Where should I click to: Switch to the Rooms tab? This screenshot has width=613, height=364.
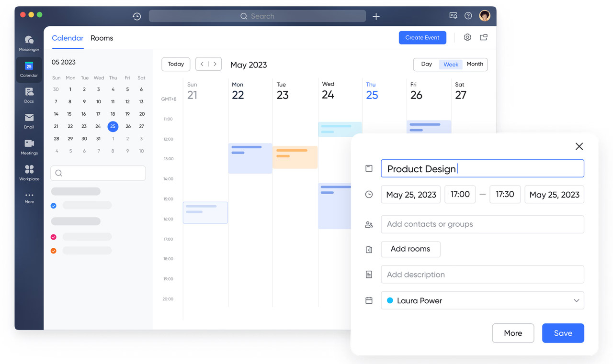tap(102, 38)
